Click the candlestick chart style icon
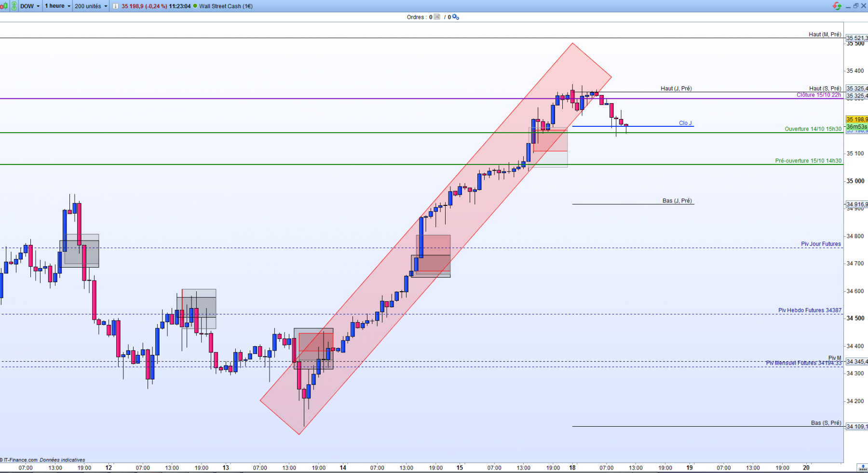This screenshot has height=473, width=868. (4, 6)
